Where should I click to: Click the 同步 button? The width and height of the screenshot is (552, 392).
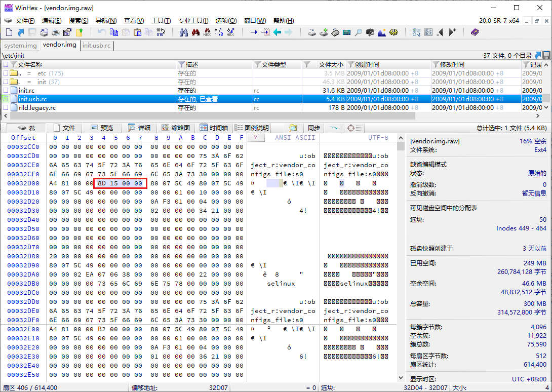click(313, 128)
